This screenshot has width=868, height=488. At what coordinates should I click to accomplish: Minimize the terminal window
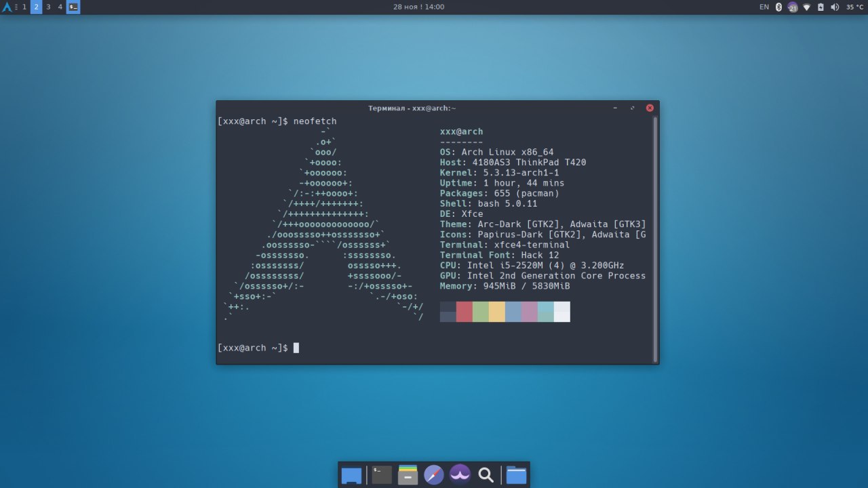coord(615,108)
